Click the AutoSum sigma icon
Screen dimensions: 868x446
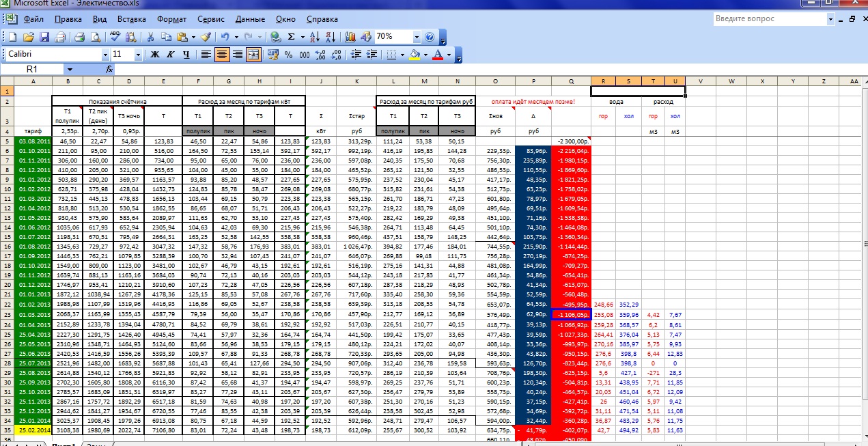[x=292, y=37]
